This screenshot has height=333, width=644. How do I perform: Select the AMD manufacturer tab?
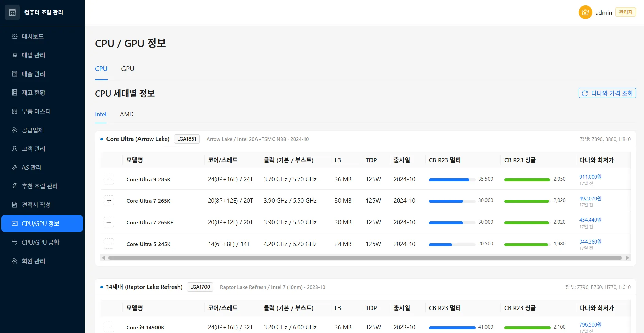pyautogui.click(x=127, y=114)
